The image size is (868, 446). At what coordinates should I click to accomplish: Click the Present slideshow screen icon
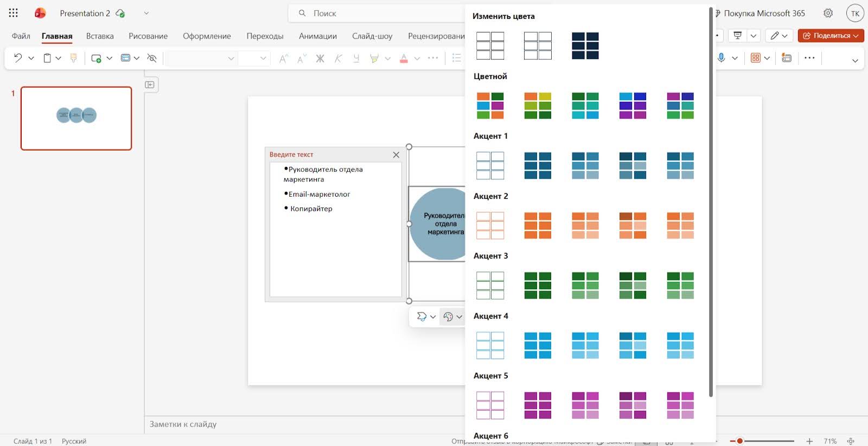[737, 36]
